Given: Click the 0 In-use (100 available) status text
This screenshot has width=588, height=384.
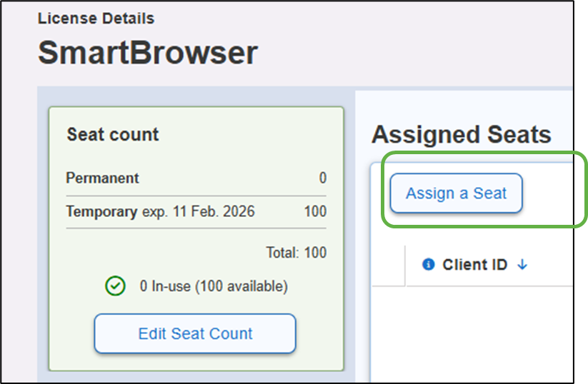Looking at the screenshot, I should pos(214,286).
